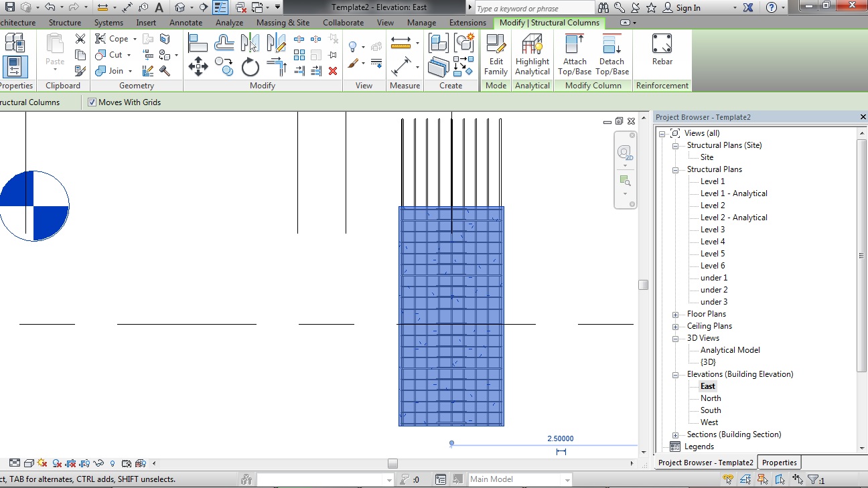The width and height of the screenshot is (868, 488).
Task: Select the Attach Top/Base tool
Action: tap(574, 54)
